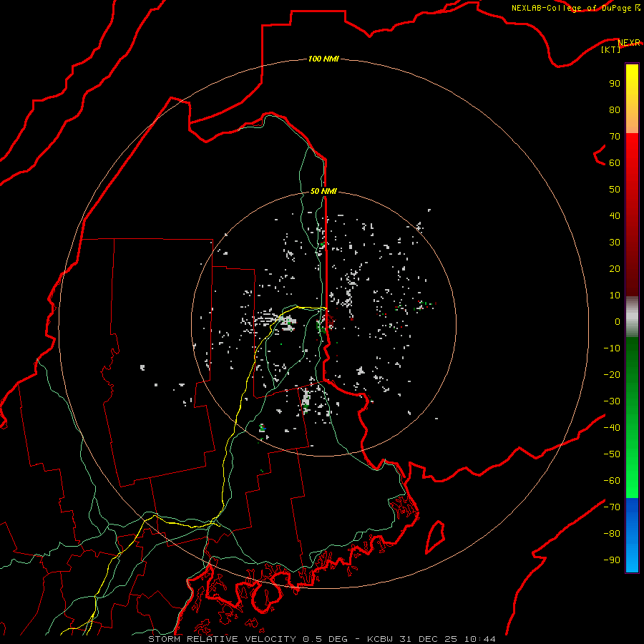Click the red island outline off the coast
This screenshot has width=644, height=644.
[x=435, y=537]
